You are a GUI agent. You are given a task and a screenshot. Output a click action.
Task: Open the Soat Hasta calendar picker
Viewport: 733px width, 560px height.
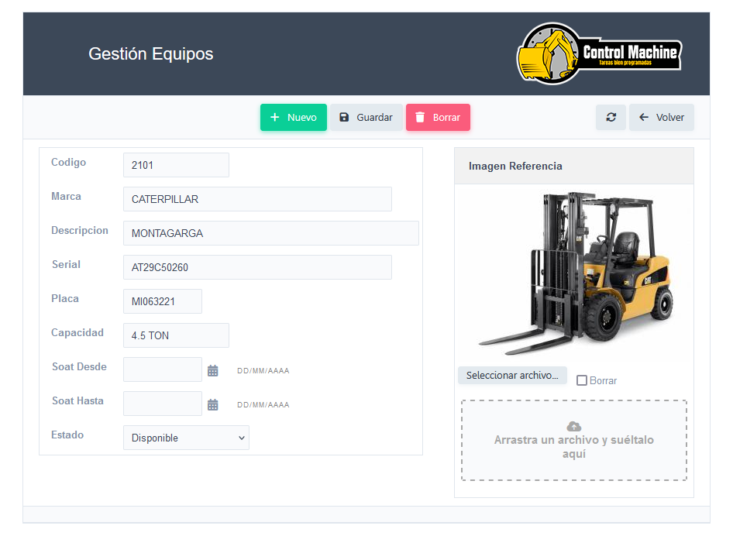213,405
